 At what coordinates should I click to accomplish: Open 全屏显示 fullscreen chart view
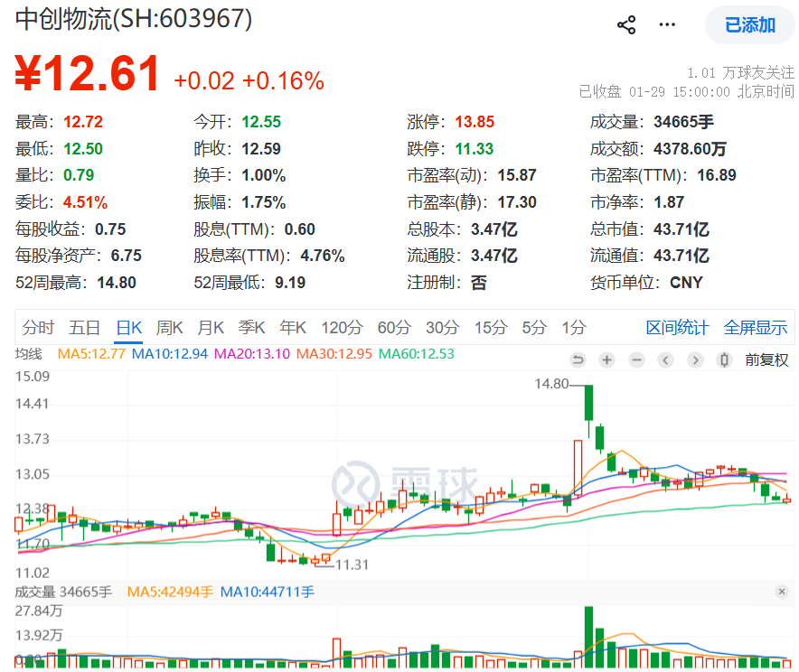pyautogui.click(x=756, y=327)
